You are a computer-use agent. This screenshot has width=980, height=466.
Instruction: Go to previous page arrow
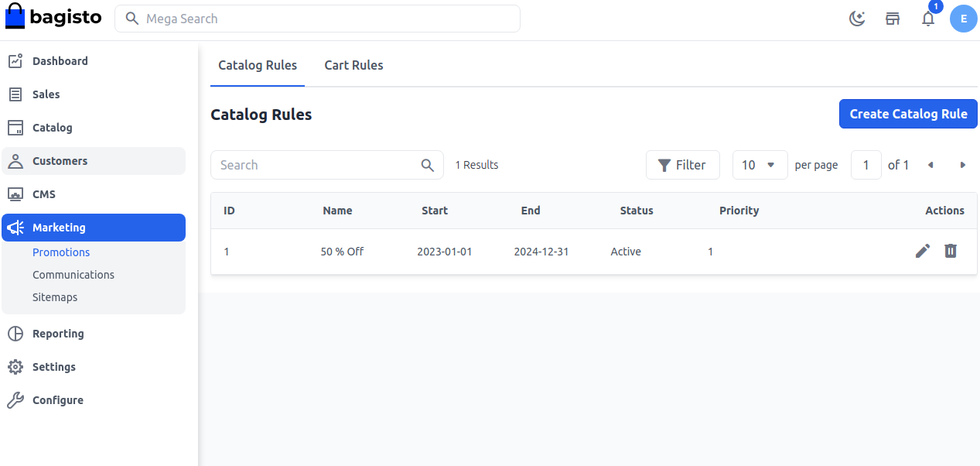point(930,165)
